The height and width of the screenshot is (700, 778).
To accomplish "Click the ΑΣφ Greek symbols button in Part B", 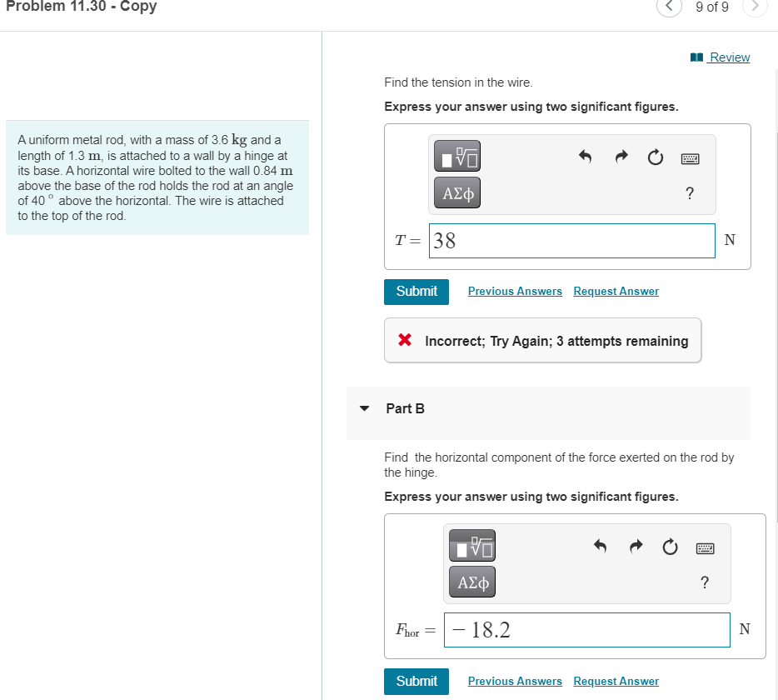I will click(471, 582).
